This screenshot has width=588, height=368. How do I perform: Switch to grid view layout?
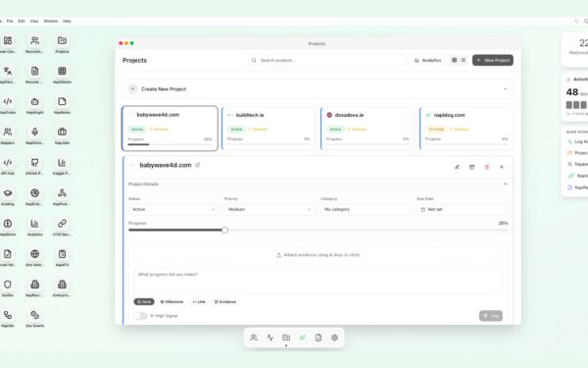click(454, 60)
